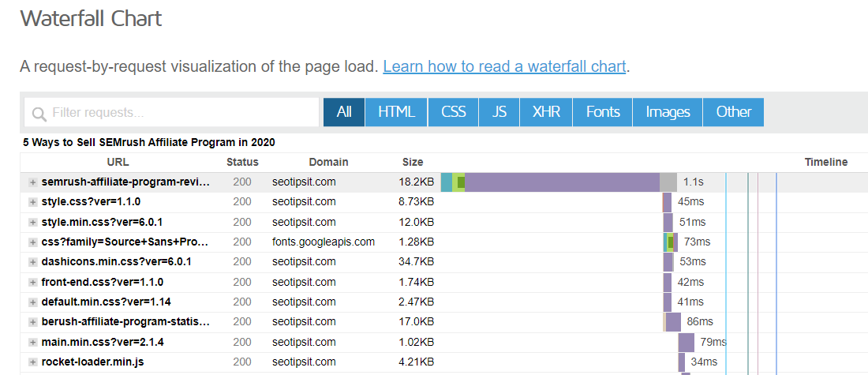Filter requests by XHR

tap(546, 112)
